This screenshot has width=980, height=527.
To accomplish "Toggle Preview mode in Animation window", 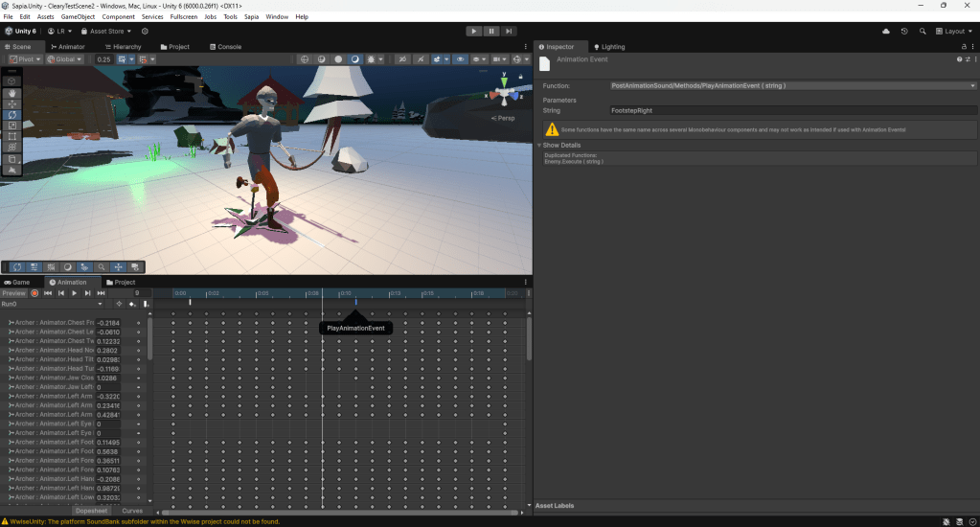I will point(13,293).
